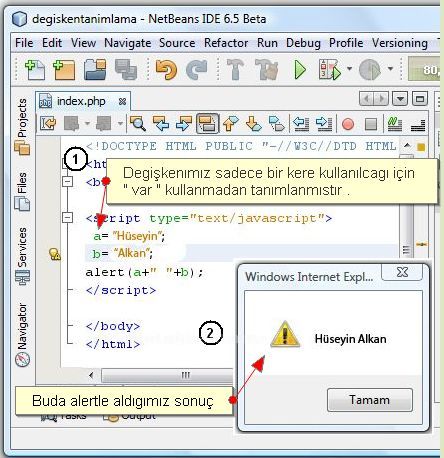Click the Undo arrow icon
The height and width of the screenshot is (458, 444).
pyautogui.click(x=166, y=70)
